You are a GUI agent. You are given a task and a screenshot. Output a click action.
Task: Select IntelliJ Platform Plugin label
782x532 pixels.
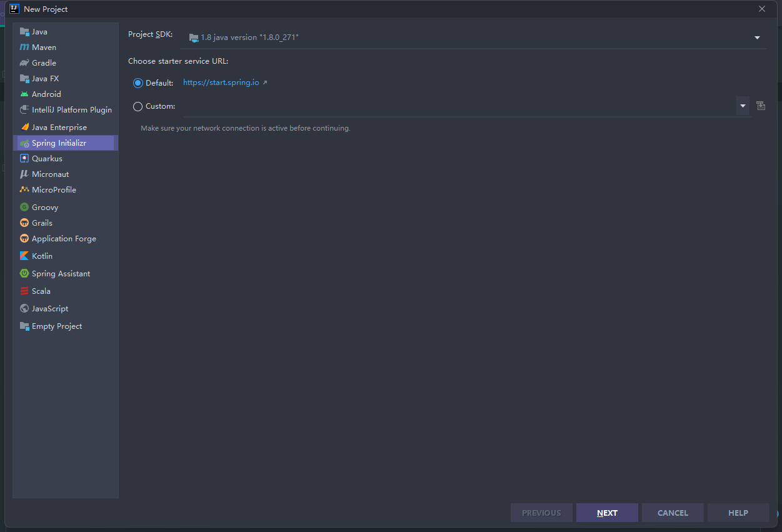72,110
